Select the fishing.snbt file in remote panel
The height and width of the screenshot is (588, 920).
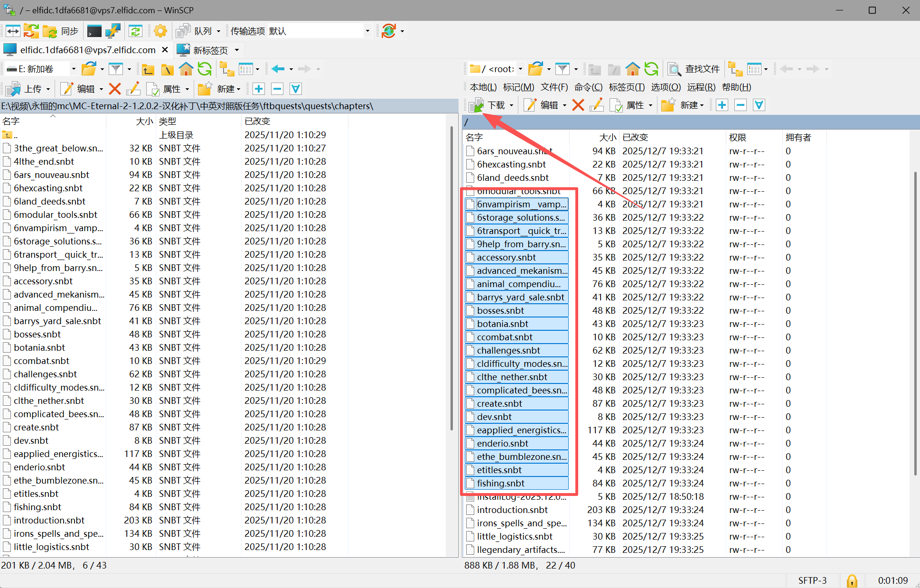[x=501, y=483]
